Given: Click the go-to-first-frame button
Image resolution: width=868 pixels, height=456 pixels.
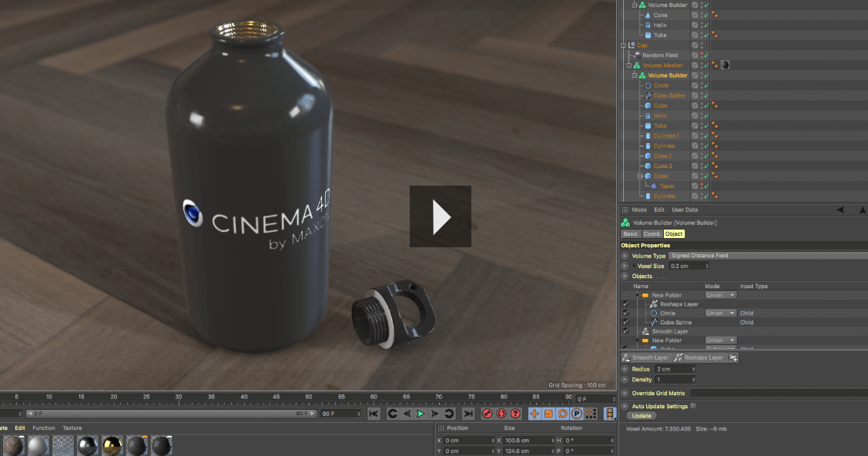Looking at the screenshot, I should coord(374,414).
